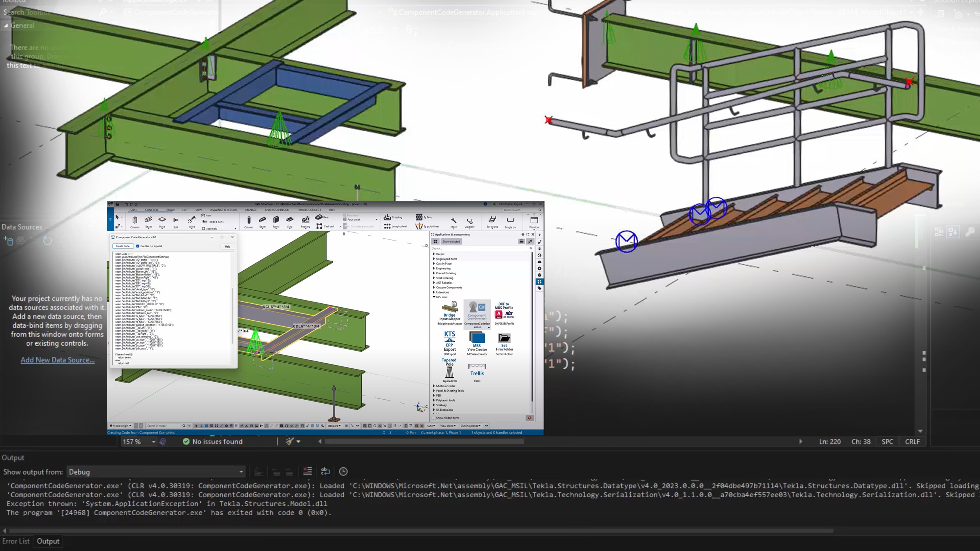Click the Output panel horizontal scrollbar

pyautogui.click(x=421, y=531)
